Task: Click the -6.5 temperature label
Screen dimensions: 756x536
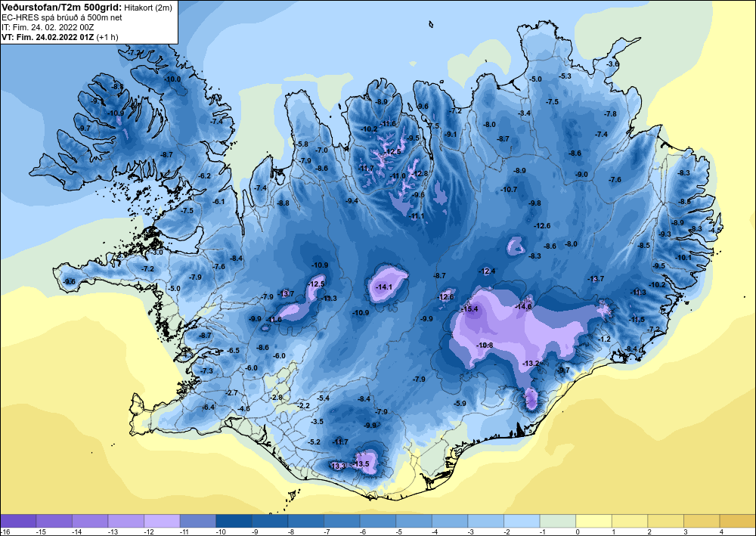Action: [234, 351]
